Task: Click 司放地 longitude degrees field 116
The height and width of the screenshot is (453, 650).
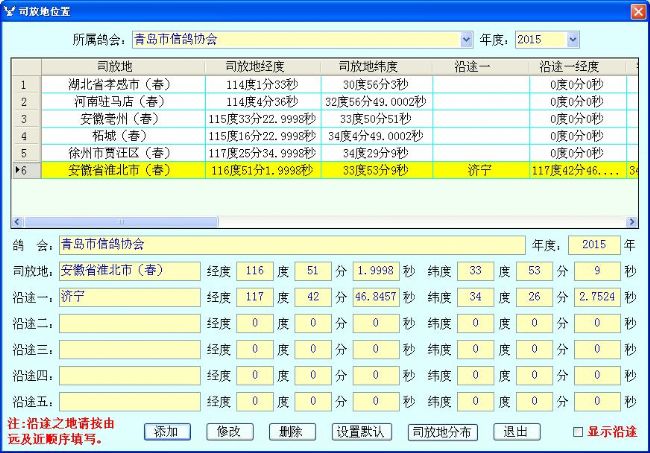Action: tap(255, 271)
